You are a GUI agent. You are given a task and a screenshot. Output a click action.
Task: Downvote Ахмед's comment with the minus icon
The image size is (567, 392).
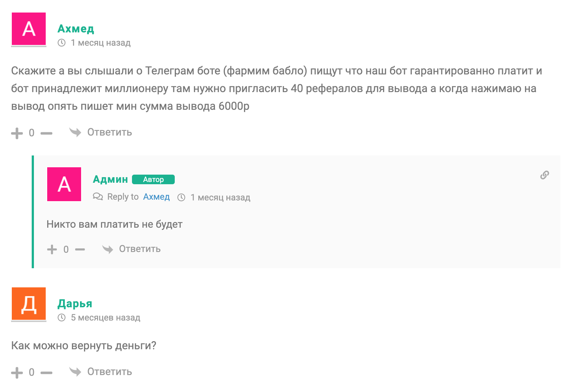pos(46,133)
